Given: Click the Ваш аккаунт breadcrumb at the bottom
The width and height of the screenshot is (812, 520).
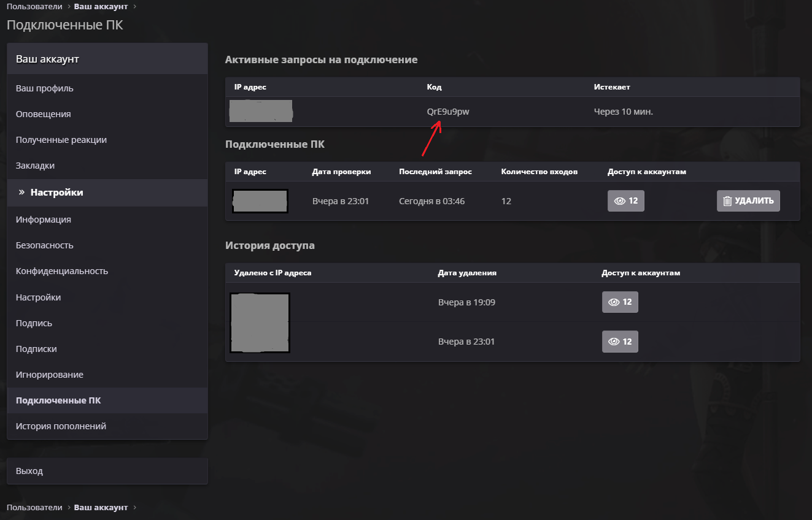Looking at the screenshot, I should click(x=101, y=508).
